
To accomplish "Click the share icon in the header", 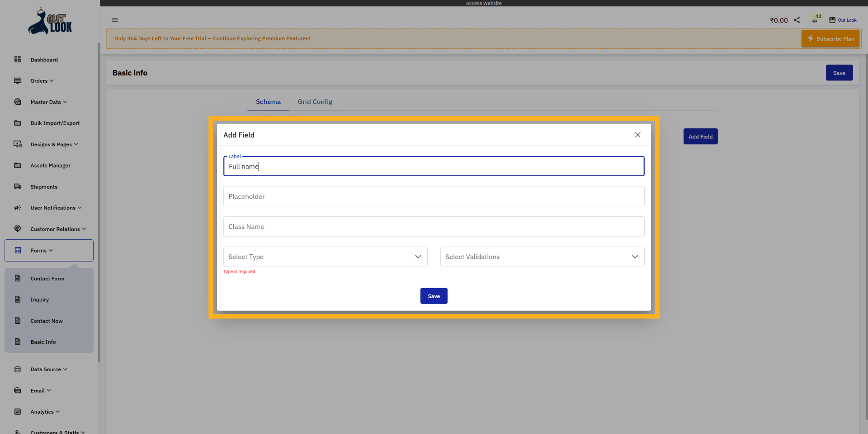I will [797, 20].
